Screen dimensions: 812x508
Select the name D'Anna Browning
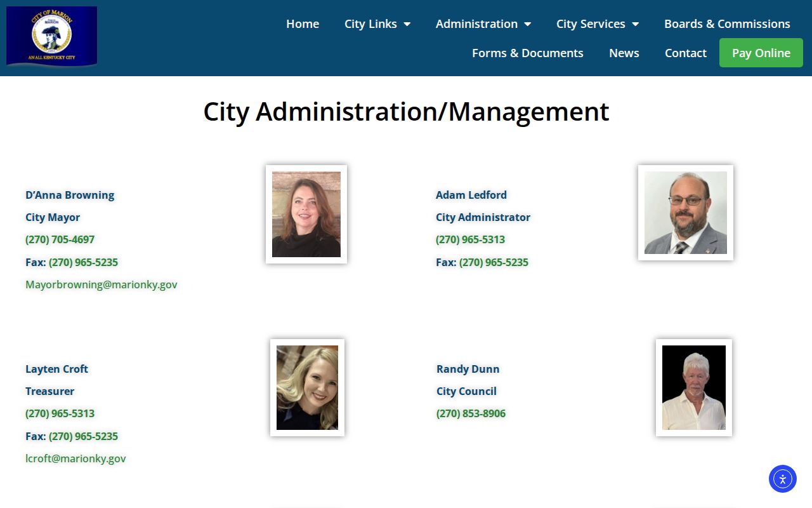coord(70,195)
